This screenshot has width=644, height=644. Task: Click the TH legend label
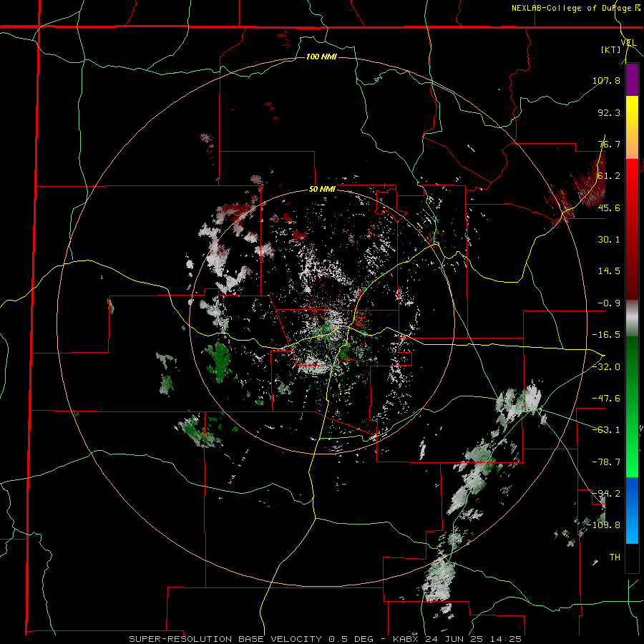(615, 557)
